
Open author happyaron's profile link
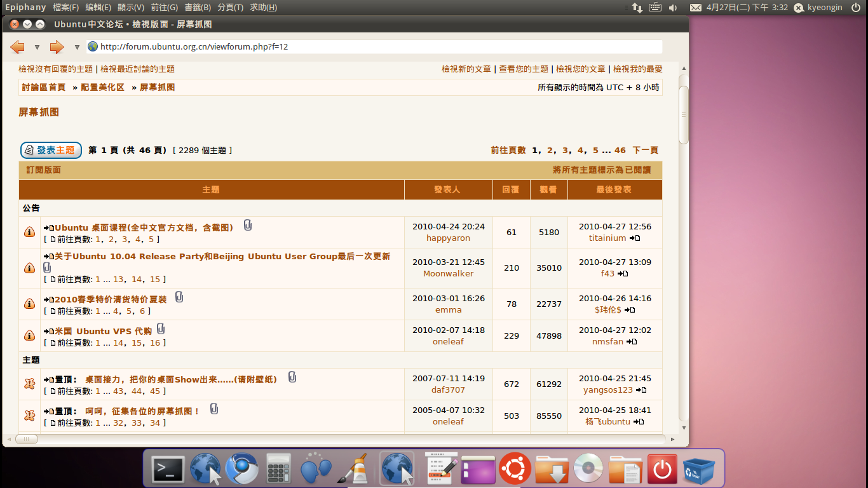tap(448, 238)
